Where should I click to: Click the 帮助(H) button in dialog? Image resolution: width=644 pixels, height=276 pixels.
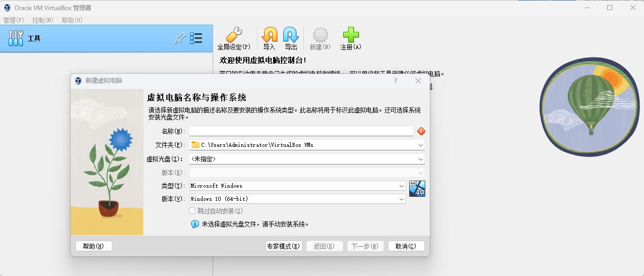point(94,246)
